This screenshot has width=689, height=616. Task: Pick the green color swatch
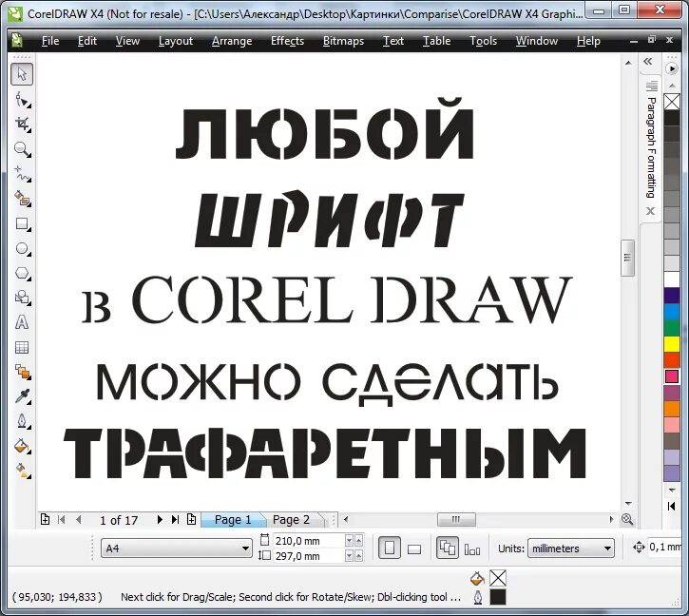coord(672,328)
